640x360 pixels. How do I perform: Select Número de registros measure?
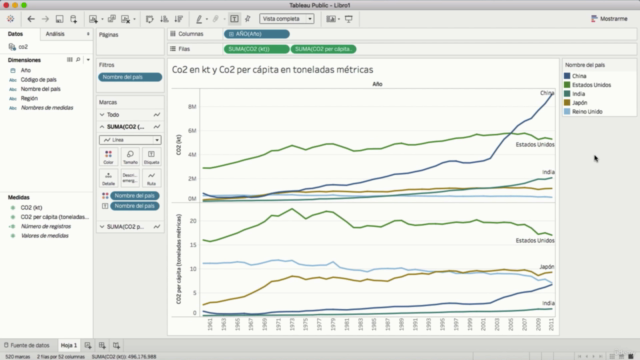click(46, 227)
